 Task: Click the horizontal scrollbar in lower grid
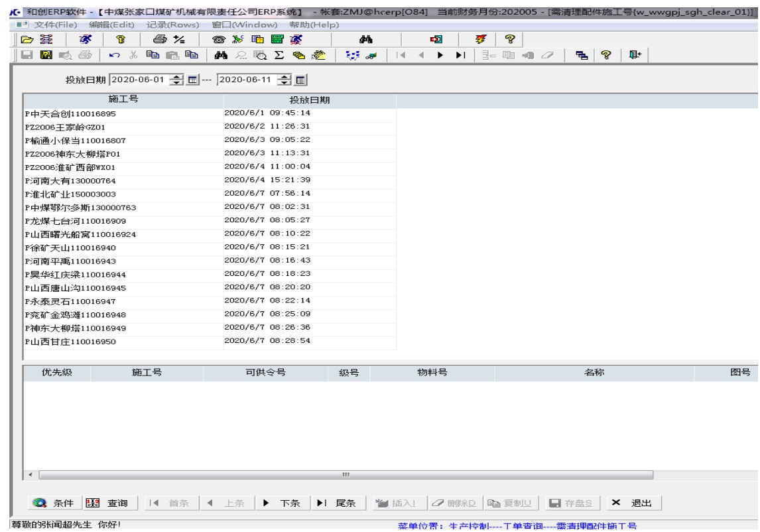346,475
